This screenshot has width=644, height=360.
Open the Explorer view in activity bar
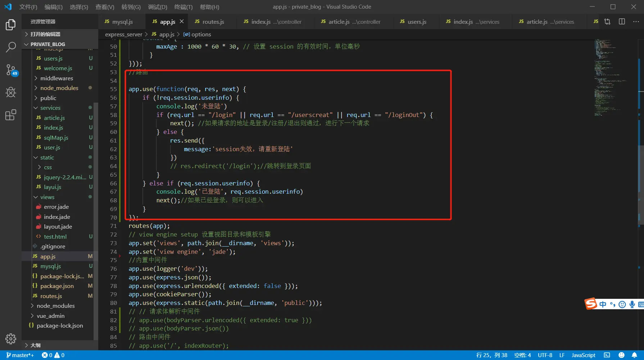[11, 25]
